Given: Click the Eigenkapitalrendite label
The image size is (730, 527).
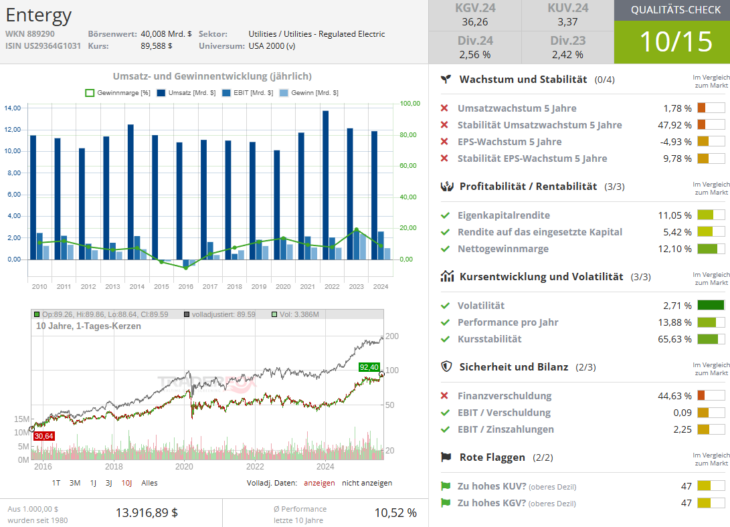Looking at the screenshot, I should pyautogui.click(x=504, y=215).
